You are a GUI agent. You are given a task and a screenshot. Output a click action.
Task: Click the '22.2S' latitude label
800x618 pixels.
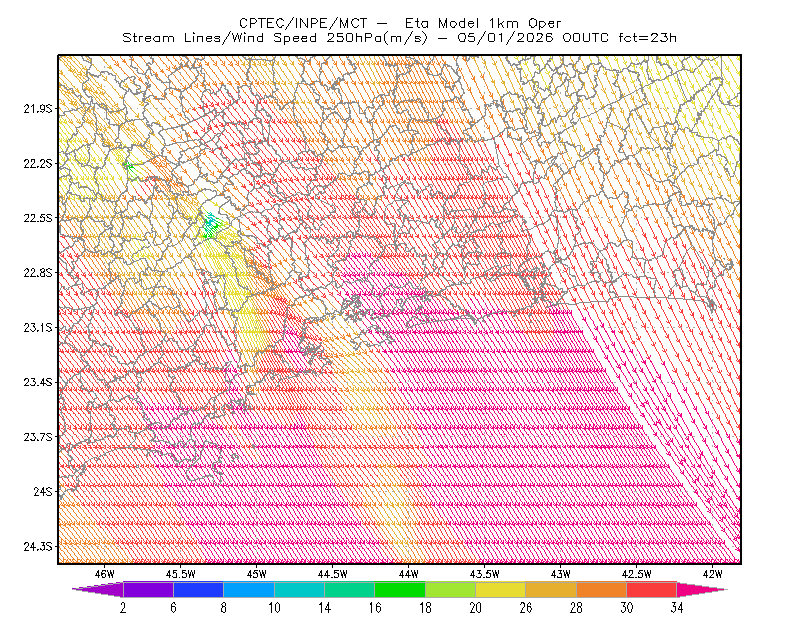tap(37, 163)
